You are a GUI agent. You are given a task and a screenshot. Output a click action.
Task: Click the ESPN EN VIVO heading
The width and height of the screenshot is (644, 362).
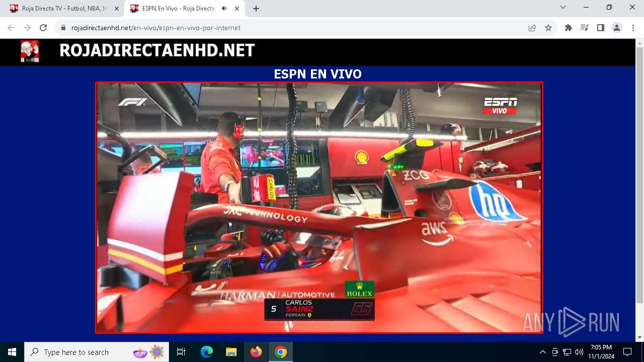click(317, 74)
